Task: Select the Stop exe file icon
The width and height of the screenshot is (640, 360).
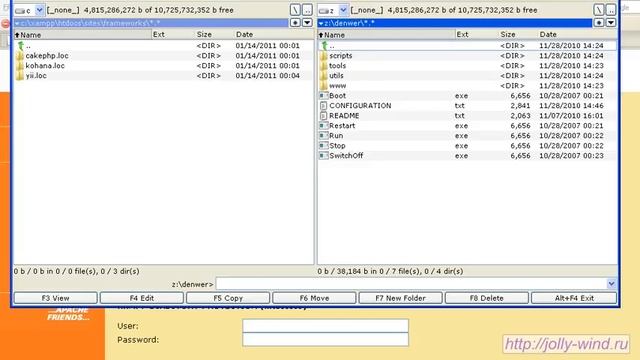Action: point(324,146)
